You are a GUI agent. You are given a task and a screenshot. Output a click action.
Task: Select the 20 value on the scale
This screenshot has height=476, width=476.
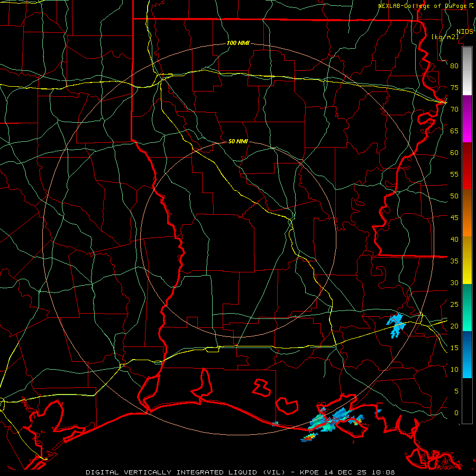[454, 326]
